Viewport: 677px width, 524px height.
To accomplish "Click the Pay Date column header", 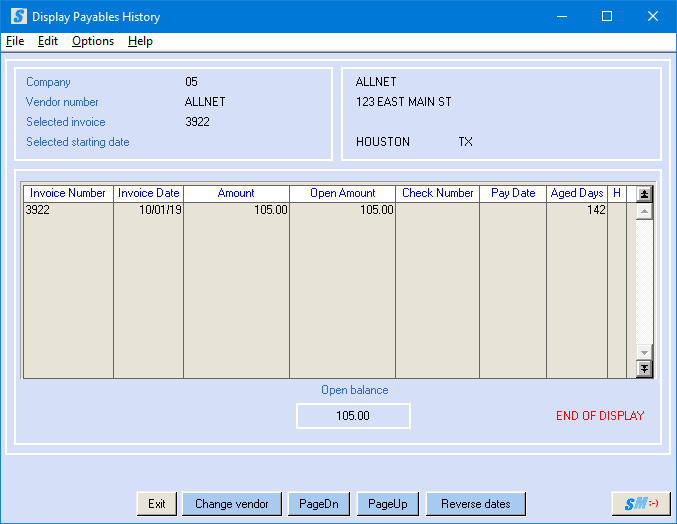I will coord(513,193).
